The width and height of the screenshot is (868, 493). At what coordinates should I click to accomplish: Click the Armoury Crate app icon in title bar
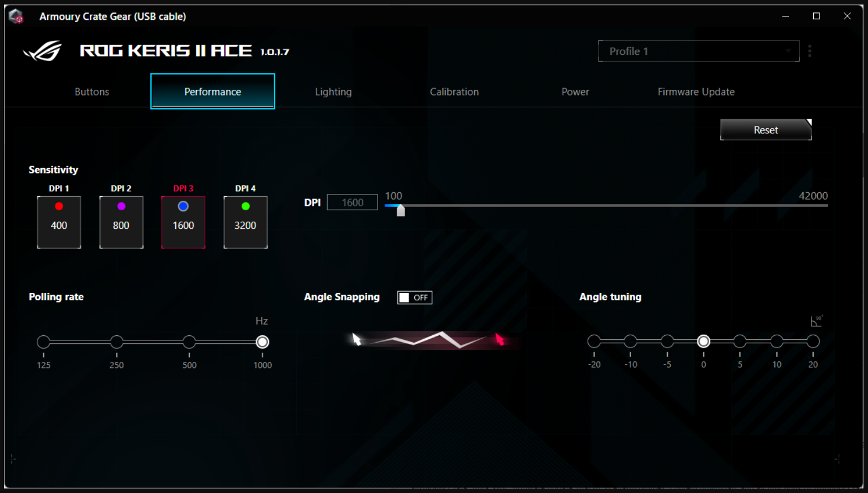[x=16, y=16]
